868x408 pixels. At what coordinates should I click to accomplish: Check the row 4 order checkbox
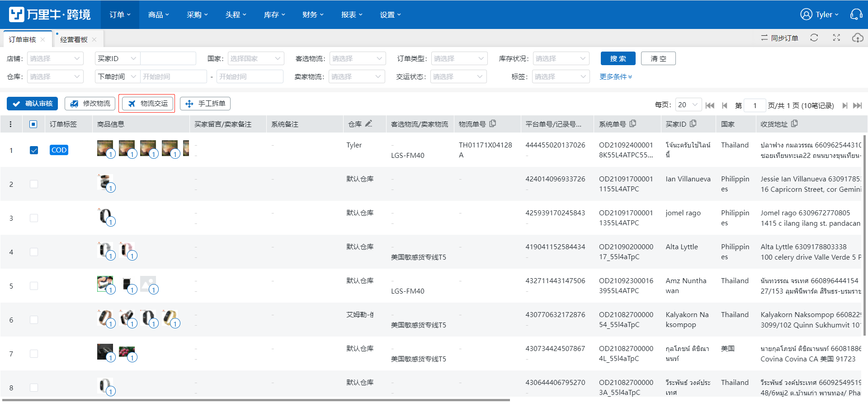click(34, 252)
